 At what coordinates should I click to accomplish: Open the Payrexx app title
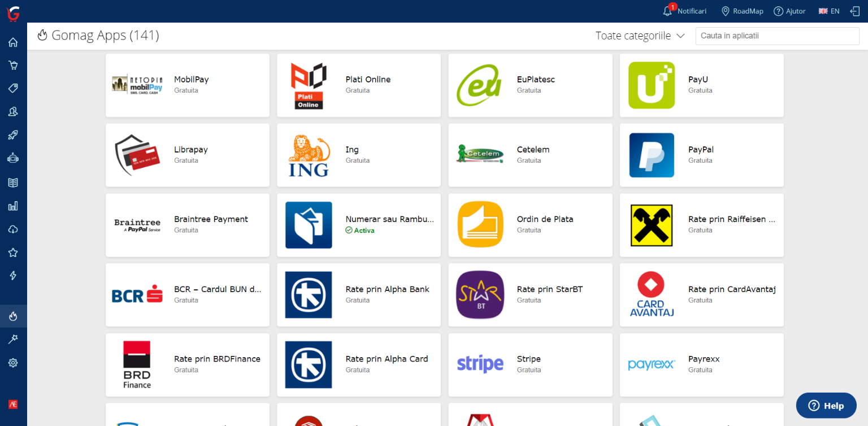tap(704, 359)
